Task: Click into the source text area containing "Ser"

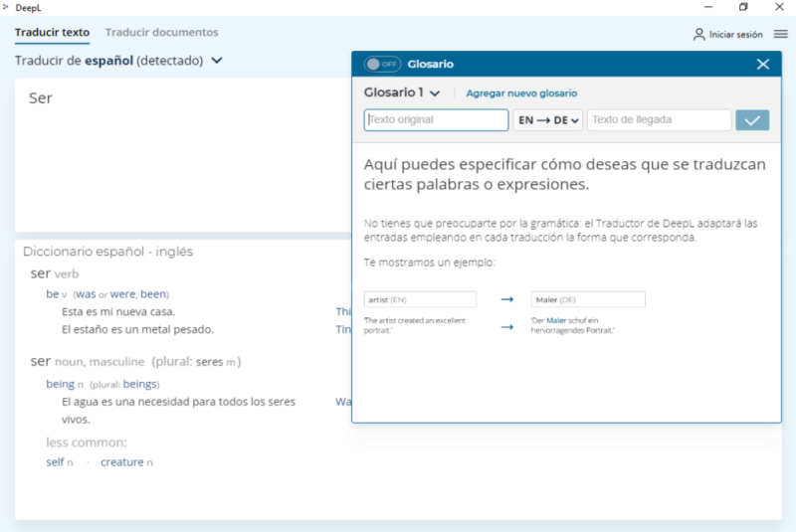Action: 179,149
